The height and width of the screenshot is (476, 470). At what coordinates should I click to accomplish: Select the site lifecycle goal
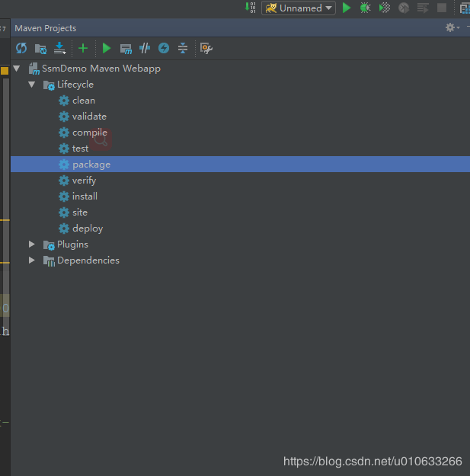tap(80, 212)
